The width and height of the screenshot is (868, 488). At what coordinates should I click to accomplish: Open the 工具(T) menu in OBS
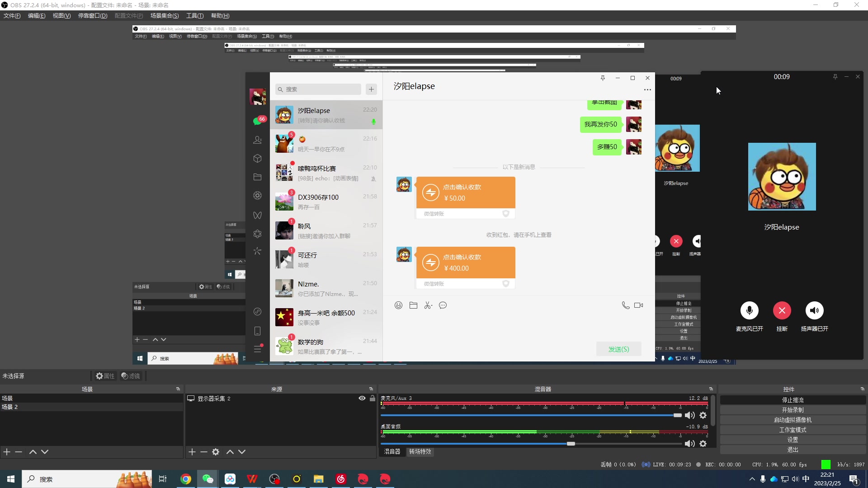(195, 16)
